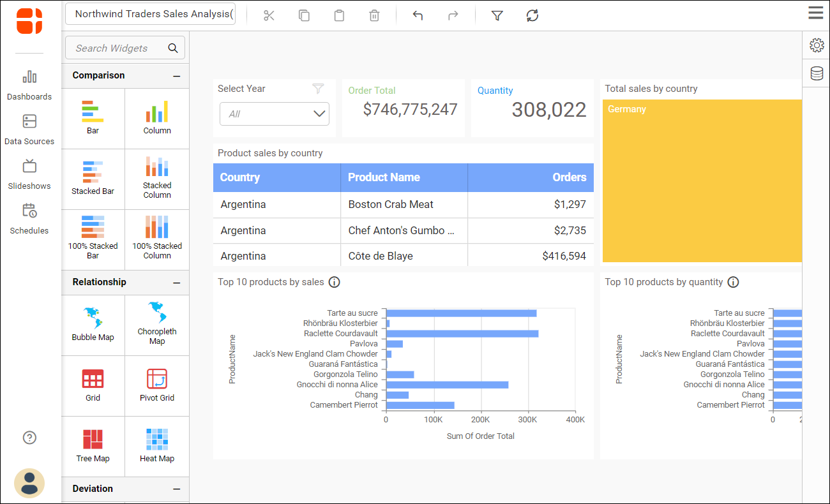The image size is (830, 504).
Task: Click the copy icon in the toolbar
Action: pos(304,15)
